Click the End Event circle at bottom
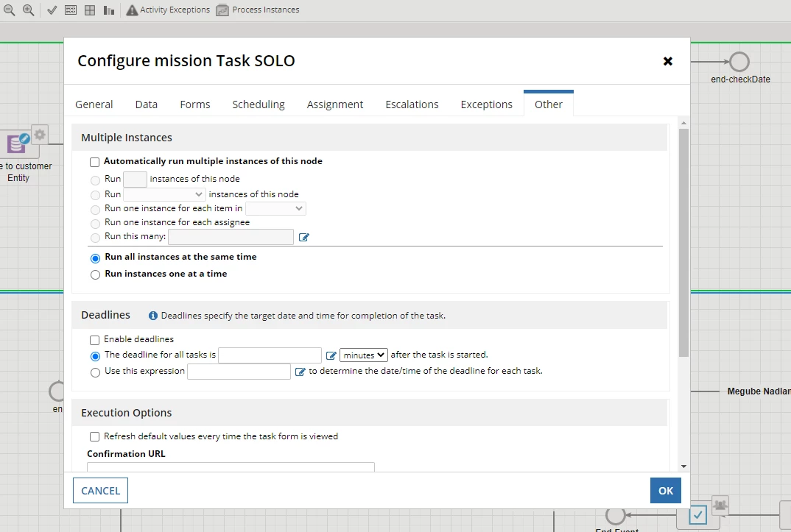The image size is (791, 532). tap(615, 515)
